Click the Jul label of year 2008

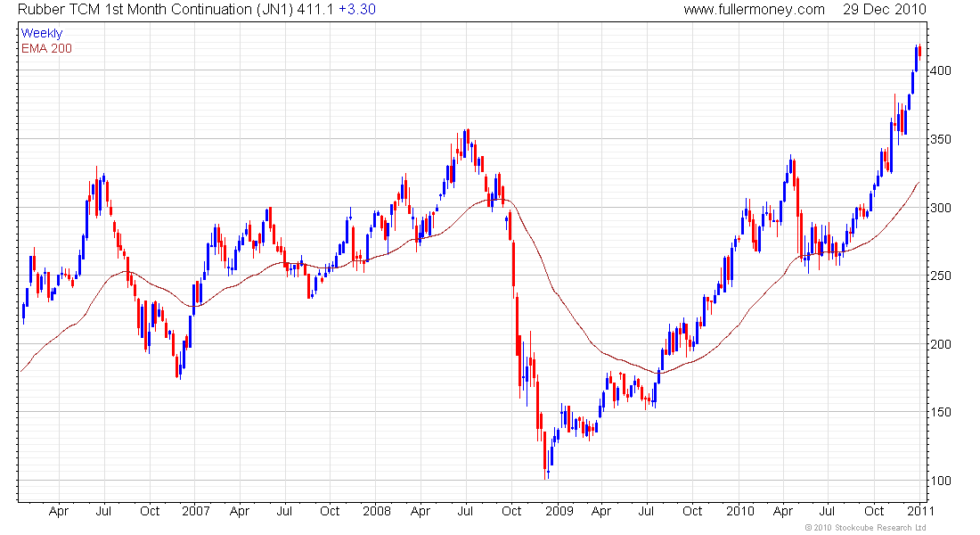[465, 511]
